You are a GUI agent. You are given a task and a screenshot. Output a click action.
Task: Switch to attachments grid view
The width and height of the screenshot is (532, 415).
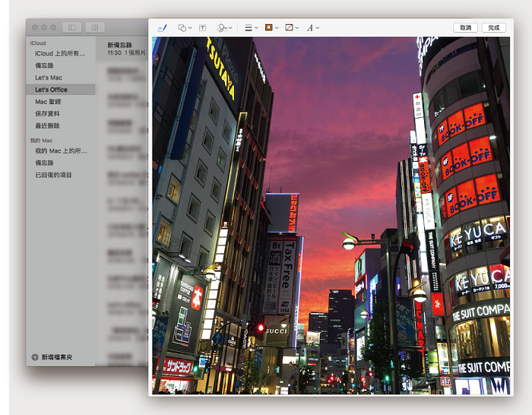[x=95, y=27]
